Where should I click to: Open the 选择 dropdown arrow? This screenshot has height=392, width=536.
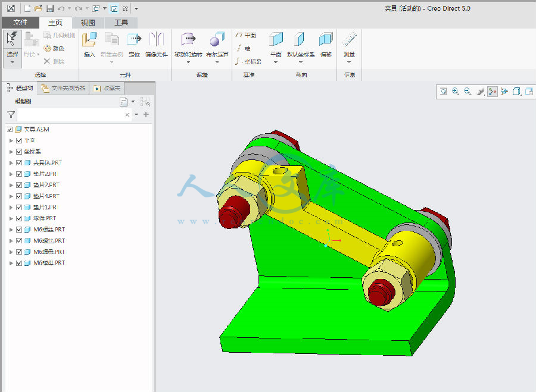pos(13,62)
